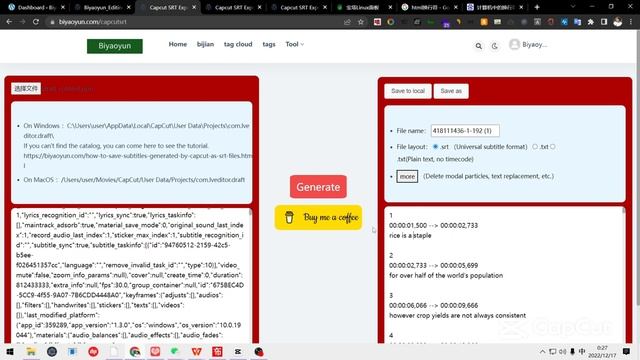Open a new browser tab with plus icon
This screenshot has height=360, width=640.
click(537, 7)
